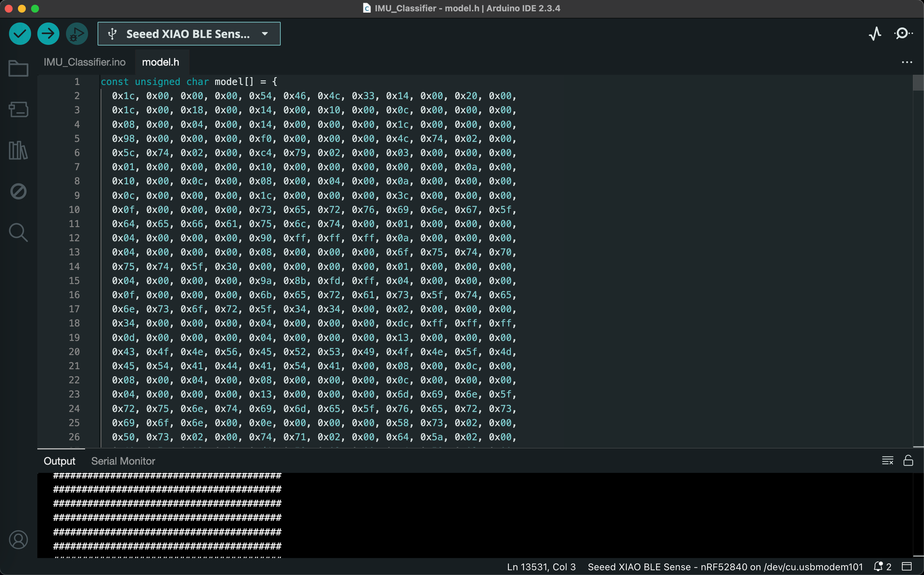Open the Library Manager sidebar panel
The height and width of the screenshot is (575, 924).
(x=18, y=150)
